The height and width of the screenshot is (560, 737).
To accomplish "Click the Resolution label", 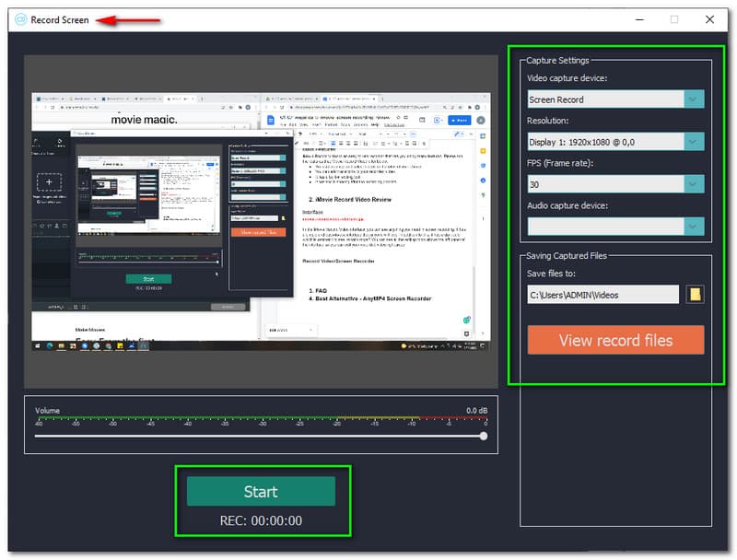I will pyautogui.click(x=547, y=121).
